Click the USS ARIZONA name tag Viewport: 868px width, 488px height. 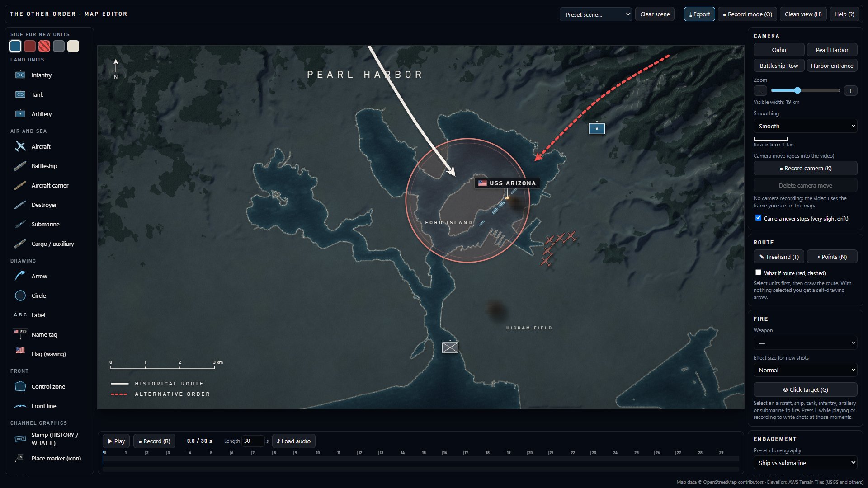coord(507,183)
